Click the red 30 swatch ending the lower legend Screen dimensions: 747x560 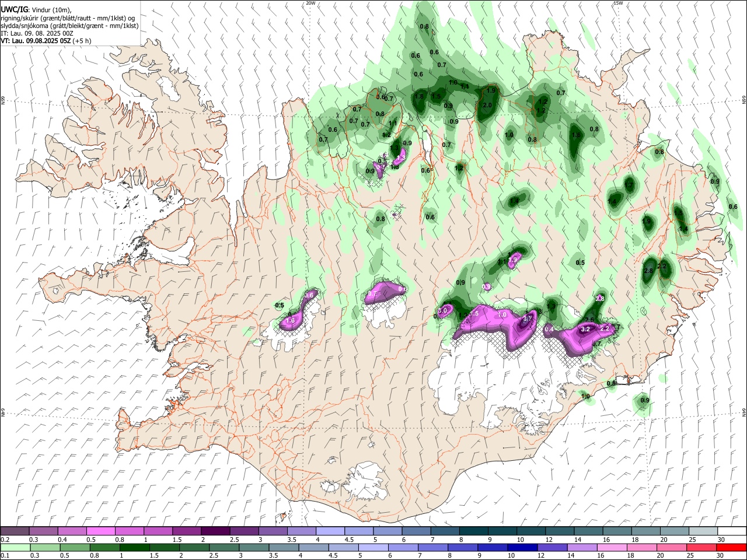(731, 548)
